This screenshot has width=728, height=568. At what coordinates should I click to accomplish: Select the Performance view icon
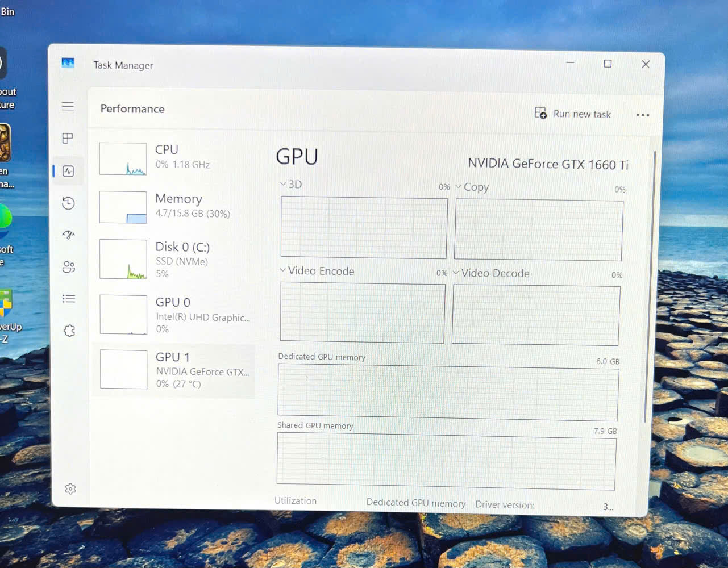pyautogui.click(x=68, y=170)
